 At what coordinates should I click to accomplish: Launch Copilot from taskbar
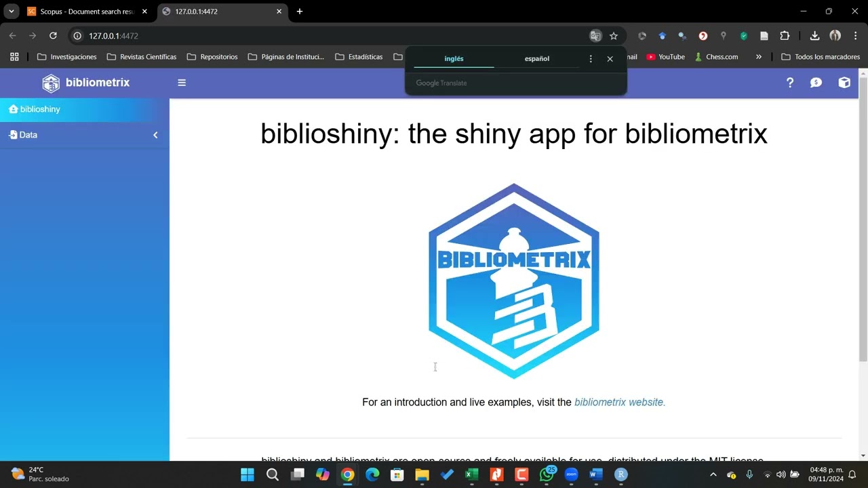[x=323, y=474]
